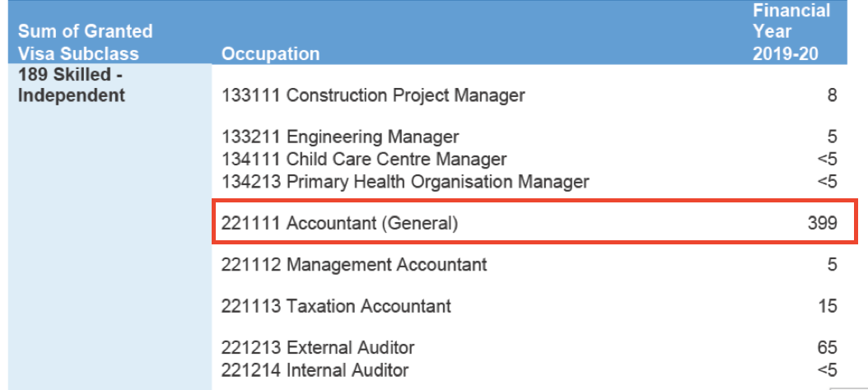Select the 189 Skilled - Independent cell
Screen dimensions: 868x390
click(x=72, y=85)
